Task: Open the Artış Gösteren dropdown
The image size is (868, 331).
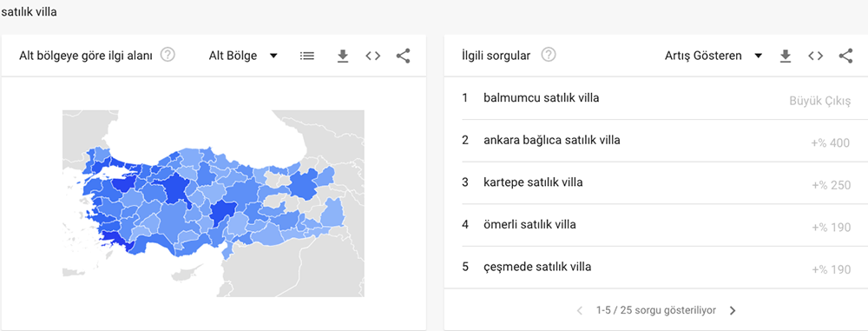Action: point(713,56)
